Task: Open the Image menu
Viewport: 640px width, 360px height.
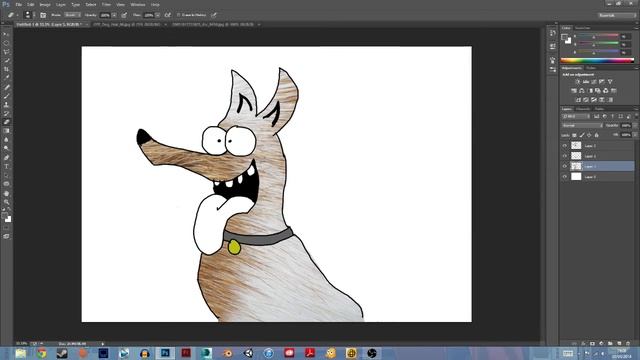Action: tap(45, 4)
